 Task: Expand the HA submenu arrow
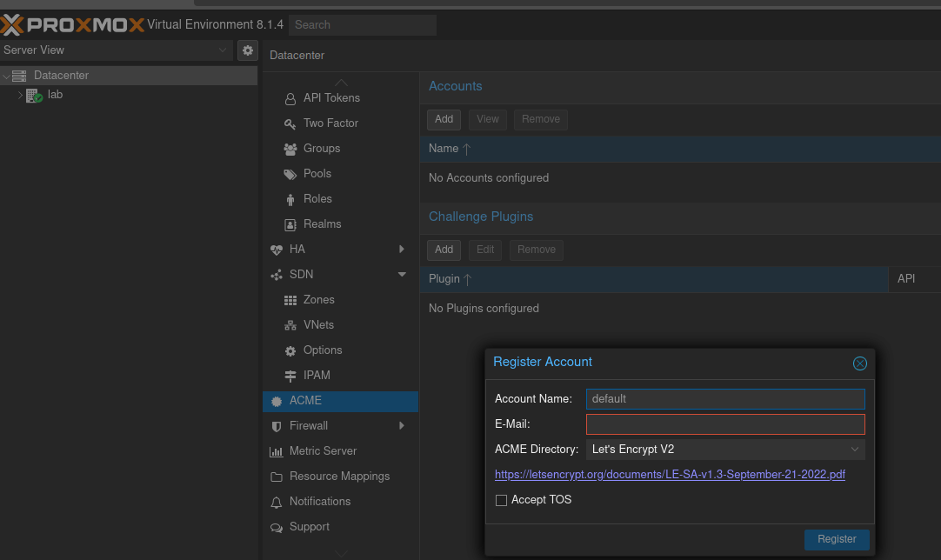point(402,249)
